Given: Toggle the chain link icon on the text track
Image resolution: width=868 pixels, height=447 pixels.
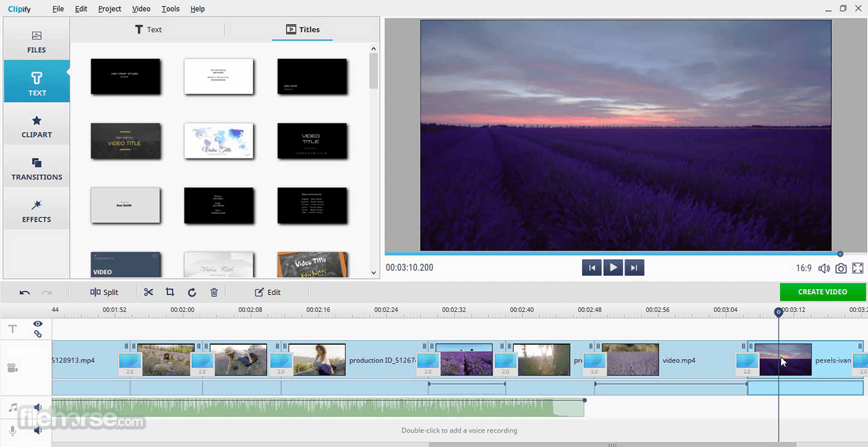Looking at the screenshot, I should (38, 334).
